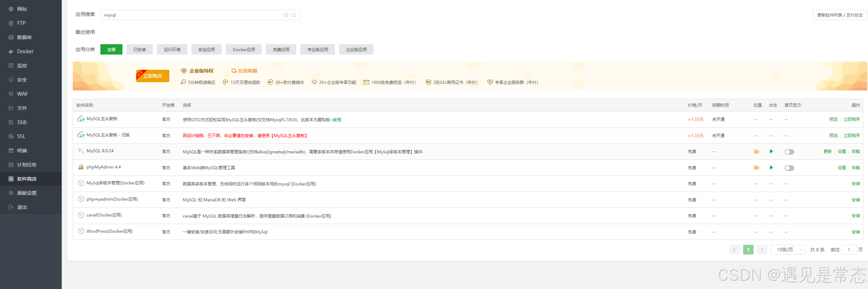Image resolution: width=868 pixels, height=289 pixels.
Task: Click the 软件商店 grid icon
Action: (x=11, y=179)
